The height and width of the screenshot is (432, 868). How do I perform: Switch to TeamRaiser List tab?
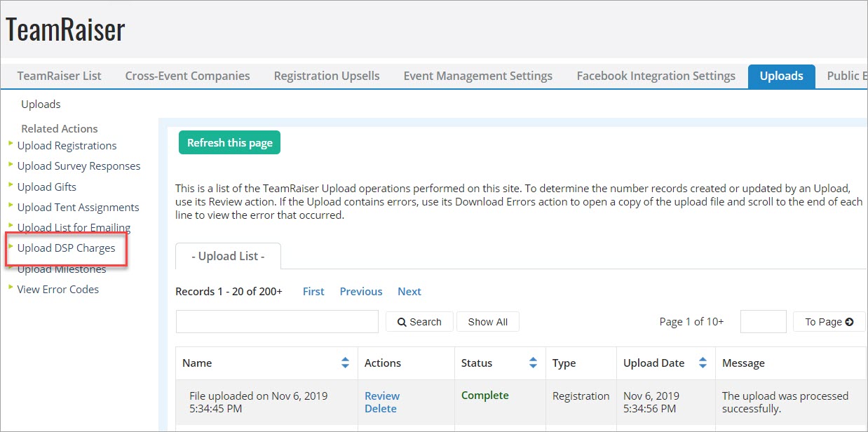pos(60,76)
